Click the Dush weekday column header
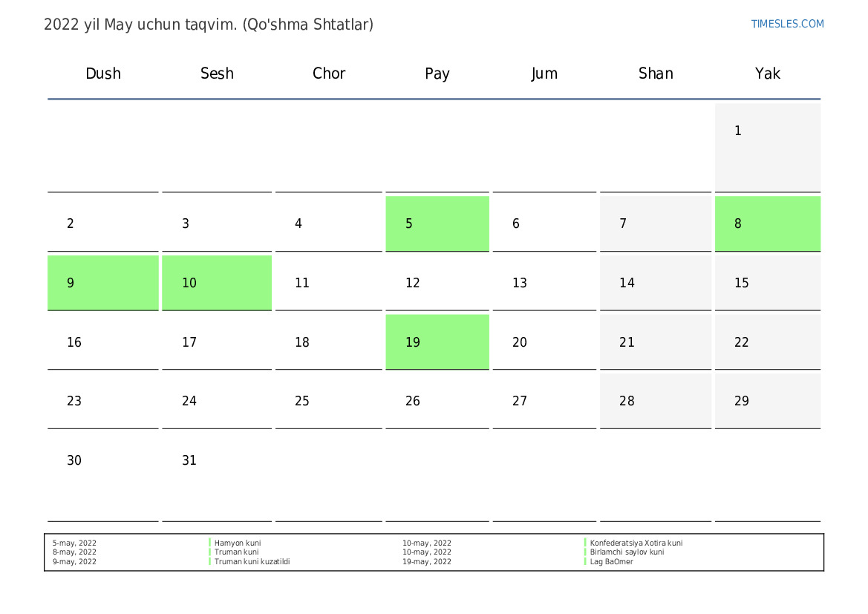The height and width of the screenshot is (614, 868). point(103,74)
